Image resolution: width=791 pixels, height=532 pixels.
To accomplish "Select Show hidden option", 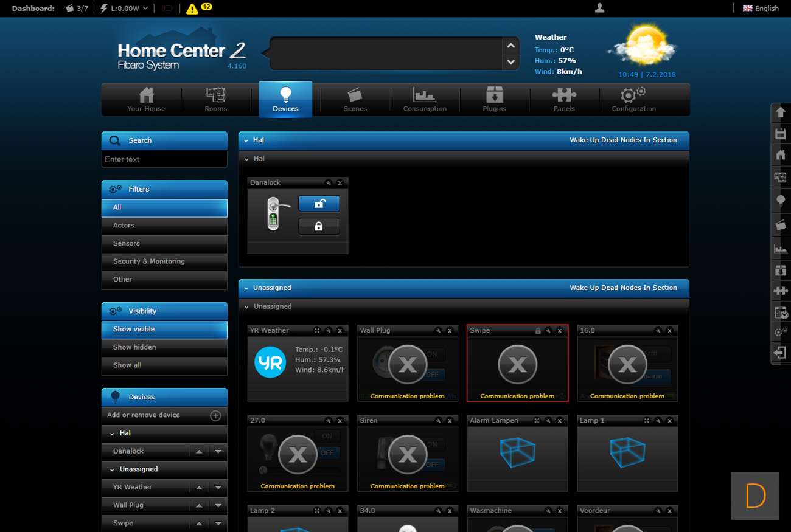I will [x=164, y=347].
